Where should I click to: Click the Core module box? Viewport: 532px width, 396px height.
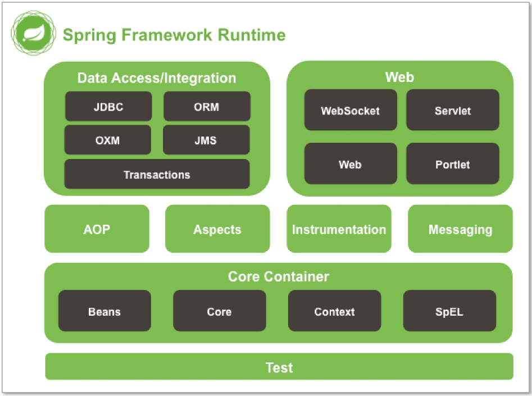pyautogui.click(x=220, y=311)
